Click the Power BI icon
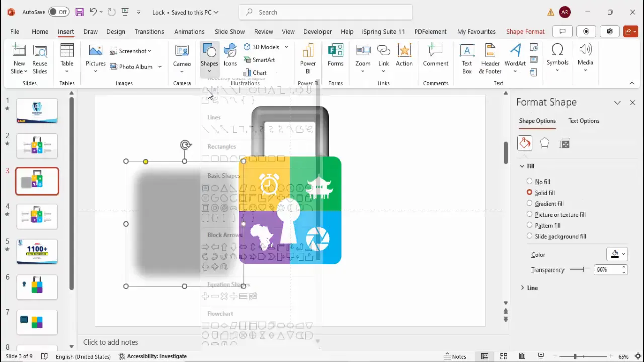 click(308, 51)
